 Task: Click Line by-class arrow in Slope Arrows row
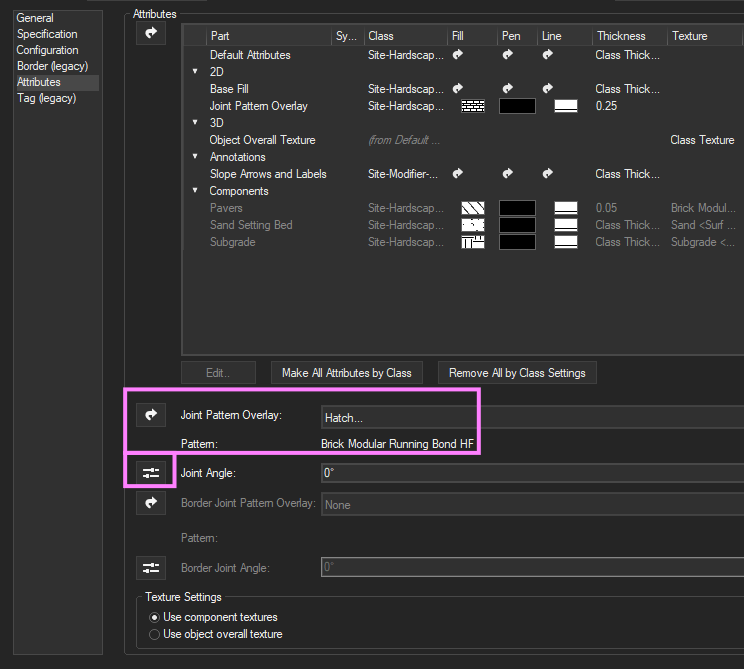coord(548,174)
